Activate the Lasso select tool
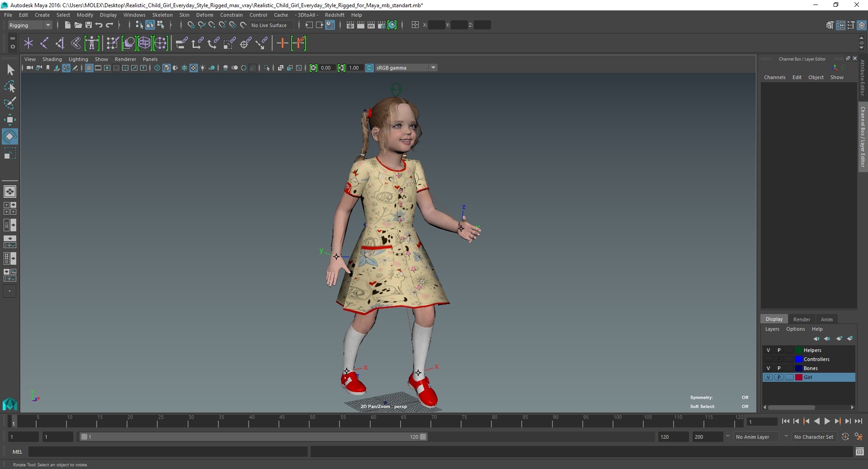The image size is (868, 469). tap(10, 86)
